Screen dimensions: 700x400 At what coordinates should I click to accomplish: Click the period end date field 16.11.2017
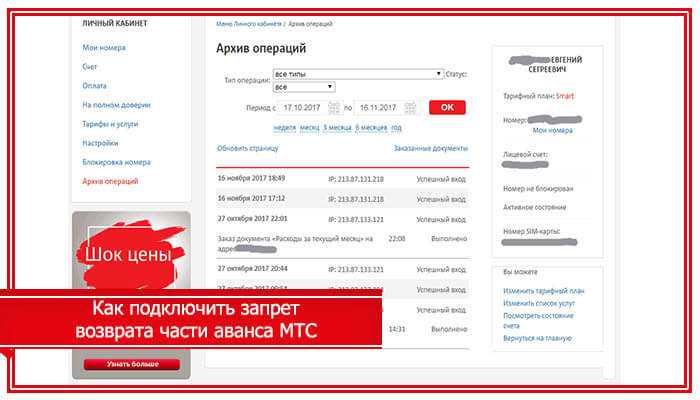tap(379, 108)
